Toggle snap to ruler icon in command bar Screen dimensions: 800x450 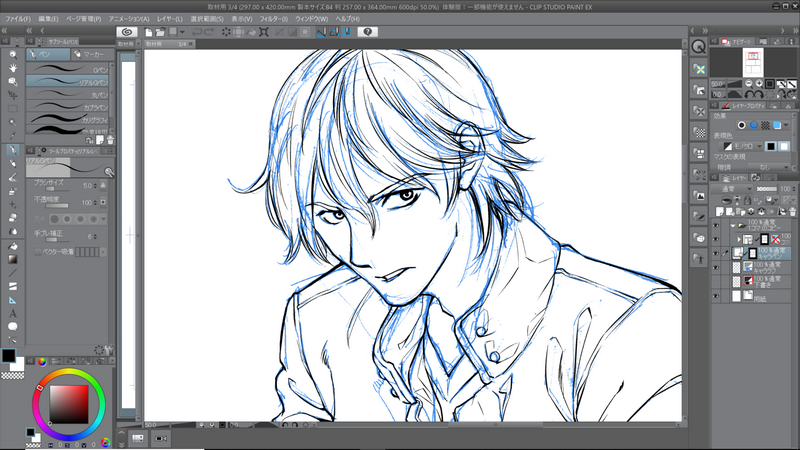coord(321,32)
